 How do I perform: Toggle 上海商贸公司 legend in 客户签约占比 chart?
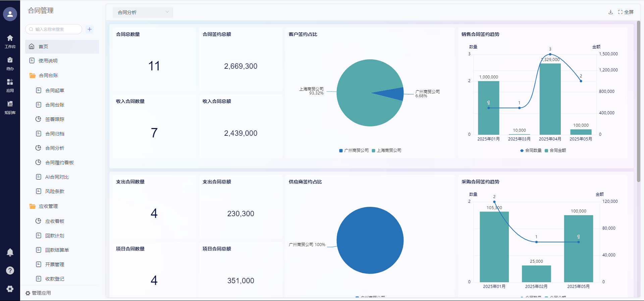(386, 150)
